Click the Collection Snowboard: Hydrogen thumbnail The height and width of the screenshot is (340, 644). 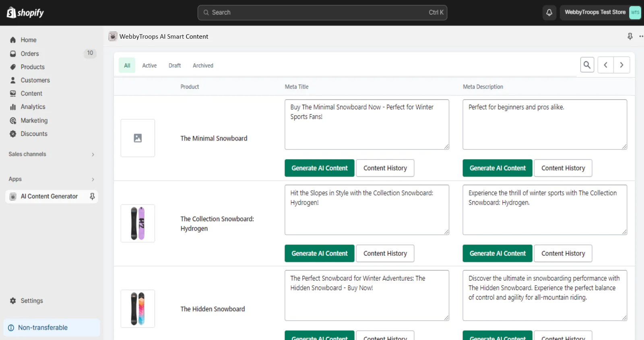138,224
